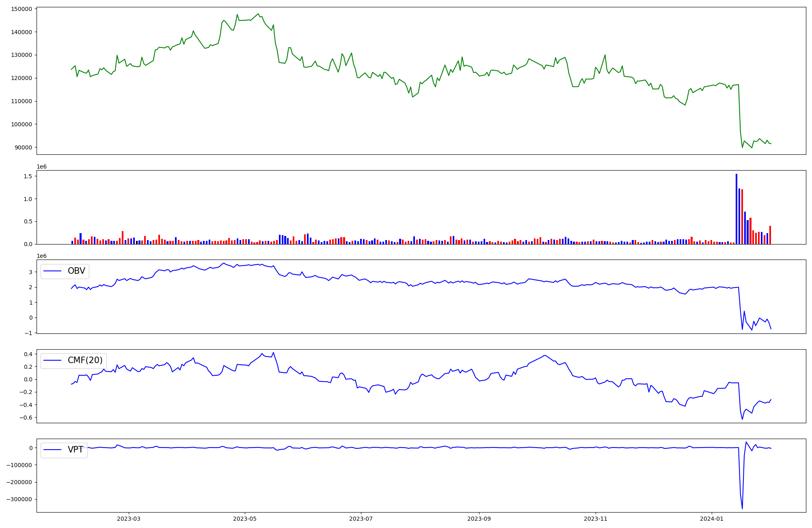Click the 150000 price axis label
The image size is (812, 528).
coord(21,9)
